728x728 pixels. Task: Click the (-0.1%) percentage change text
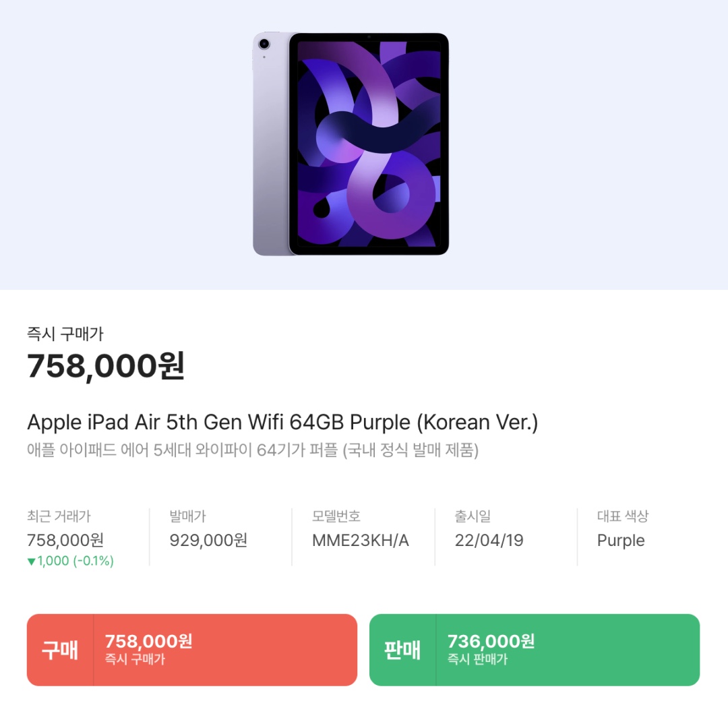93,562
